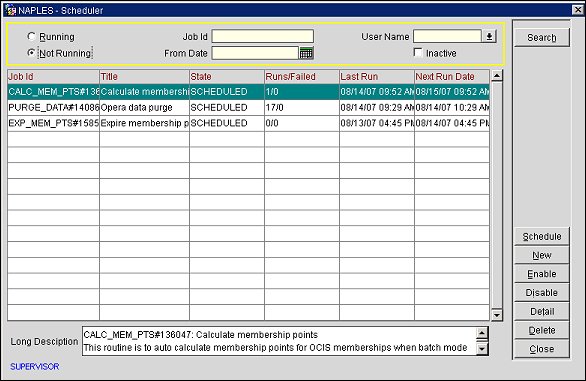Image resolution: width=586 pixels, height=381 pixels.
Task: Click the Next Run Date column header
Action: [452, 77]
